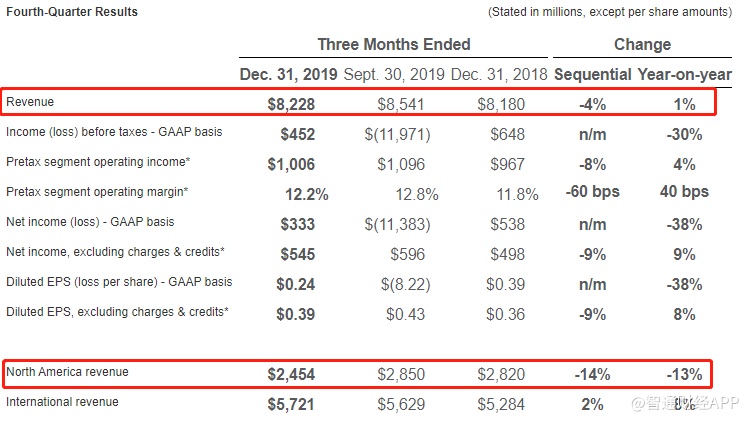Select the International revenue label

(x=62, y=402)
